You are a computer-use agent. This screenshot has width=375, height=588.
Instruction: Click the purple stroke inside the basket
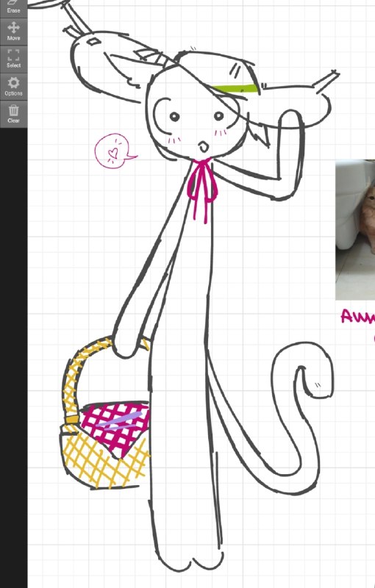119,420
